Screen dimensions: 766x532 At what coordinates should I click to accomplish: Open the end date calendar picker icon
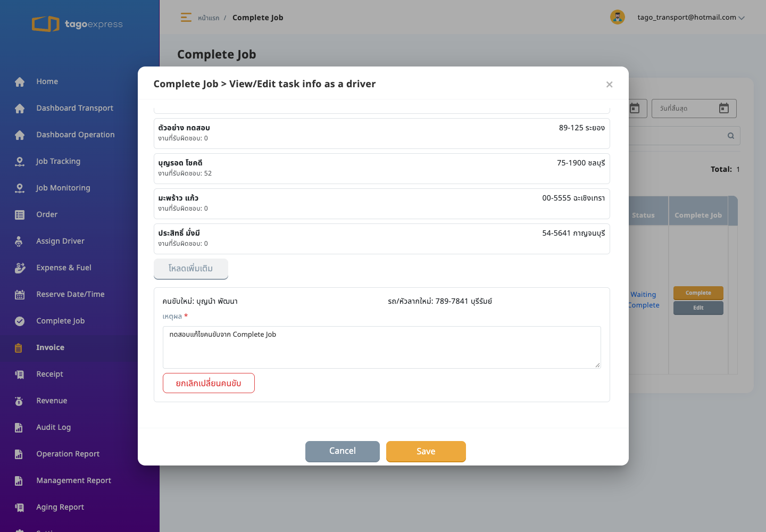click(724, 108)
